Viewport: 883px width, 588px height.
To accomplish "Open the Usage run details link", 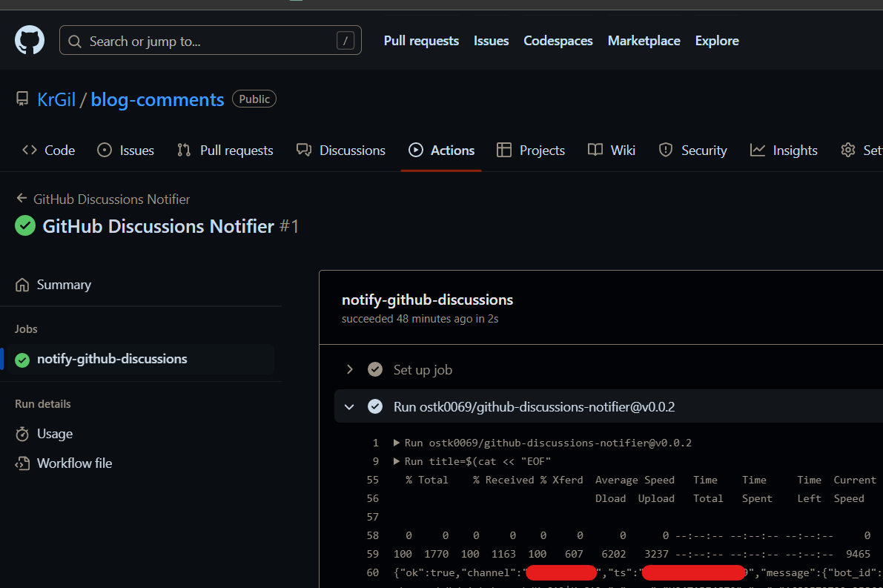I will [x=55, y=435].
